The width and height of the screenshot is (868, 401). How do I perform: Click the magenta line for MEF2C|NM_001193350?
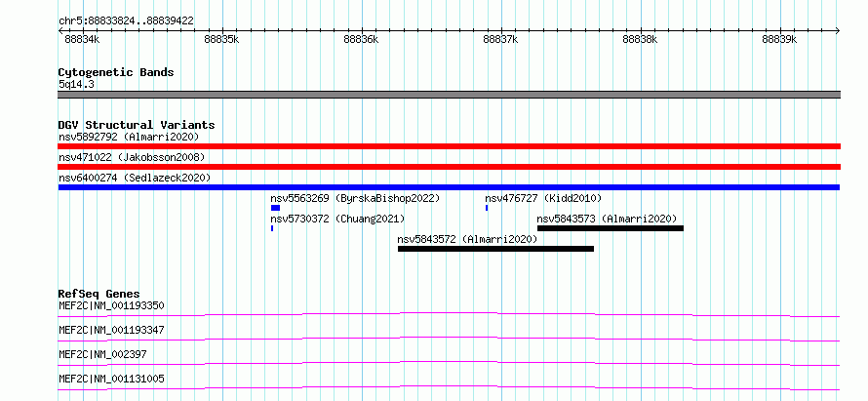449,314
